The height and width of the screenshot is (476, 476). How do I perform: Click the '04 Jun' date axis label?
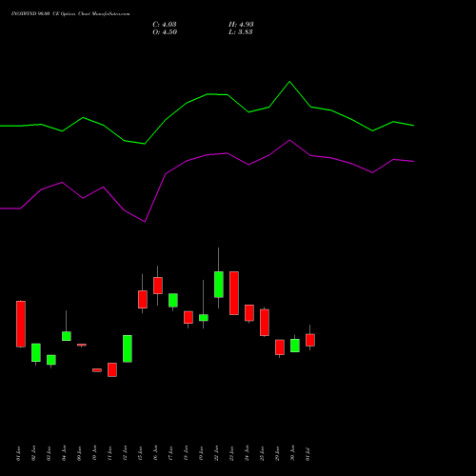(x=64, y=453)
